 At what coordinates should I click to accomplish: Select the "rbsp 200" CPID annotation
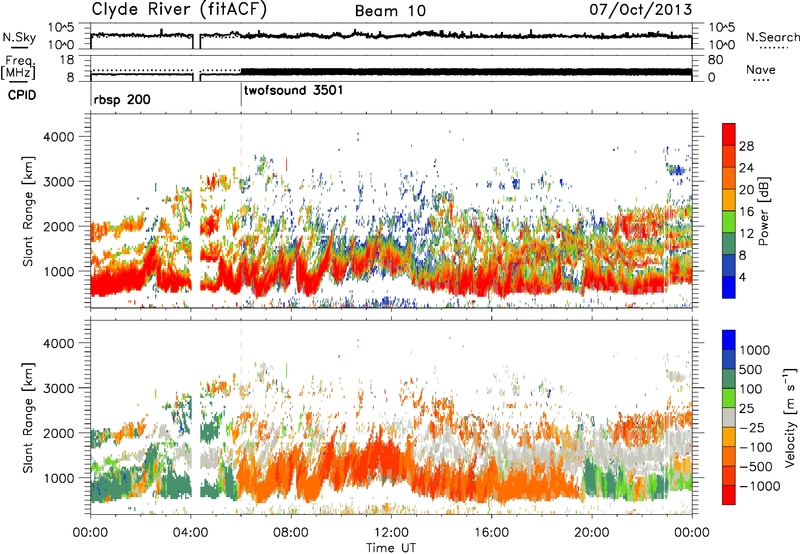[x=122, y=99]
